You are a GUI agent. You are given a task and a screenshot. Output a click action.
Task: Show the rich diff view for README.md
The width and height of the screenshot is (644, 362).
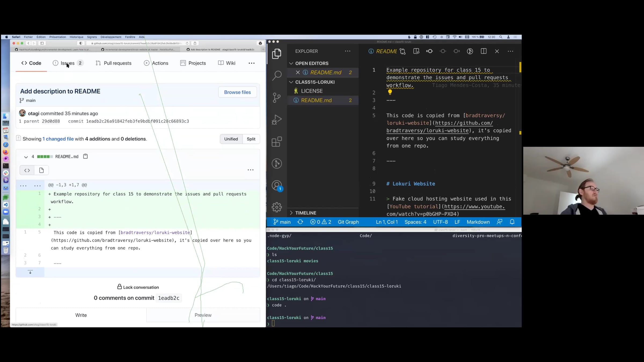point(41,170)
